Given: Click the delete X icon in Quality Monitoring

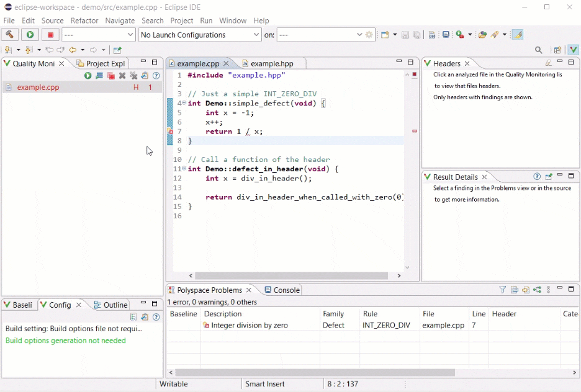Looking at the screenshot, I should click(123, 76).
